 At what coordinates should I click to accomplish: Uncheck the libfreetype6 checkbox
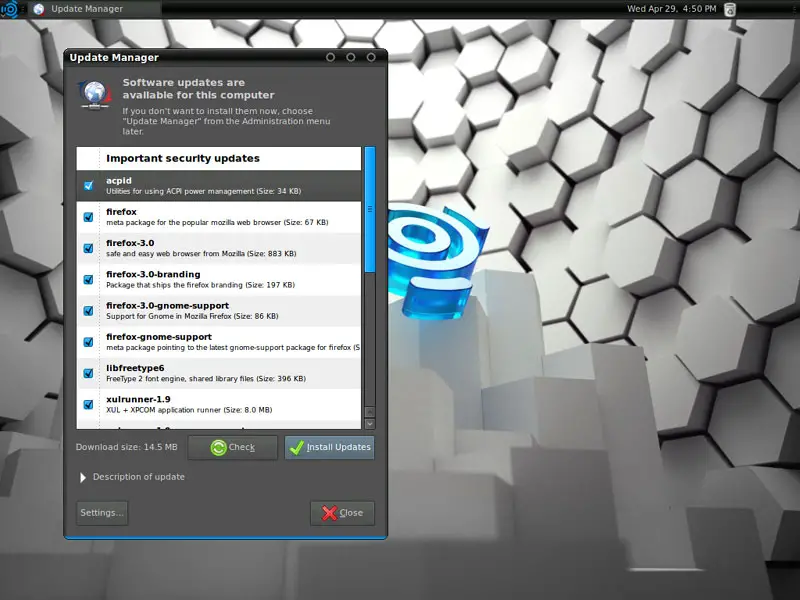point(88,373)
